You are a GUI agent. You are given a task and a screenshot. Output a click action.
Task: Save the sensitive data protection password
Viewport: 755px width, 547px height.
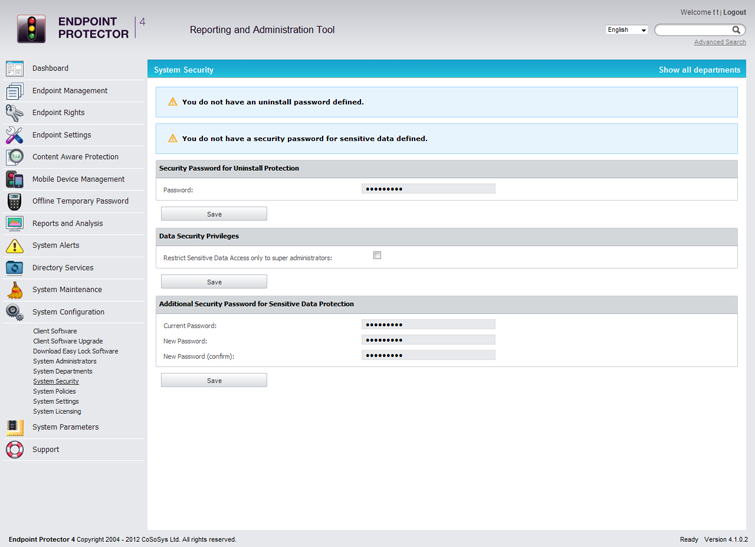[214, 381]
